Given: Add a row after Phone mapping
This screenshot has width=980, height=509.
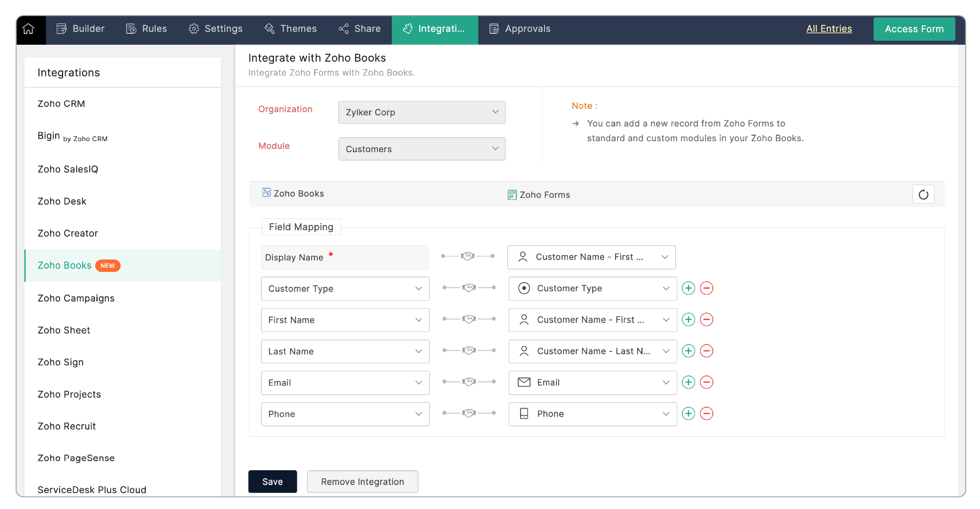Looking at the screenshot, I should coord(688,414).
